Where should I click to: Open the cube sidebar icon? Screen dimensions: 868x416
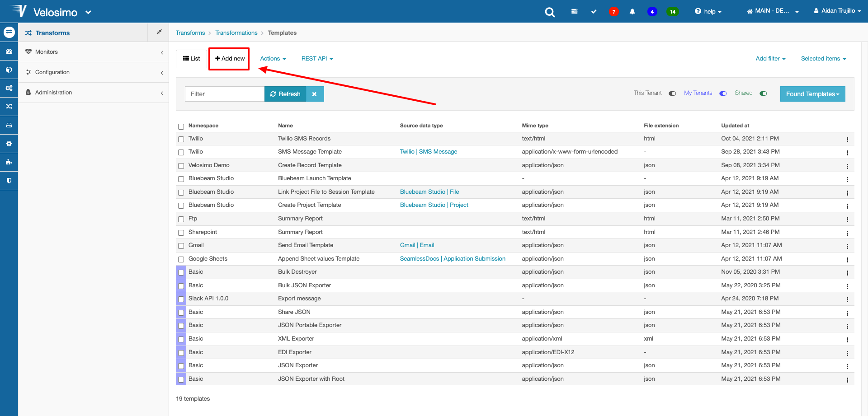(x=9, y=70)
